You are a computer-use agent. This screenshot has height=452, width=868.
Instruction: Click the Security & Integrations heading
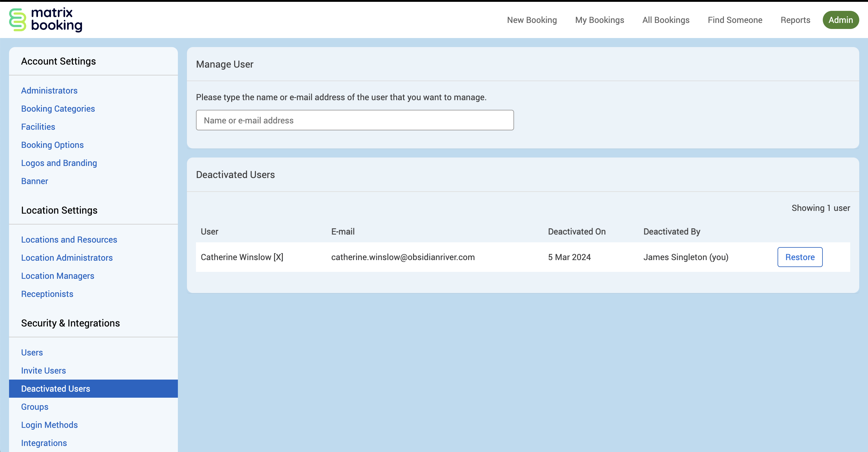coord(71,323)
